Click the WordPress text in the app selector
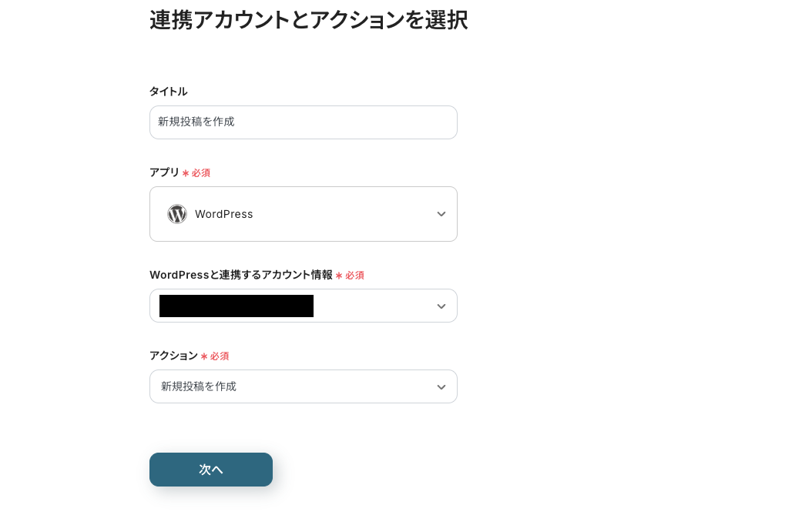The width and height of the screenshot is (812, 525). coord(223,214)
